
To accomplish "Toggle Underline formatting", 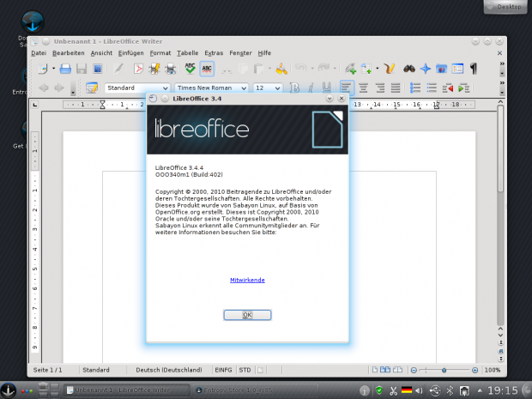I will pos(326,88).
